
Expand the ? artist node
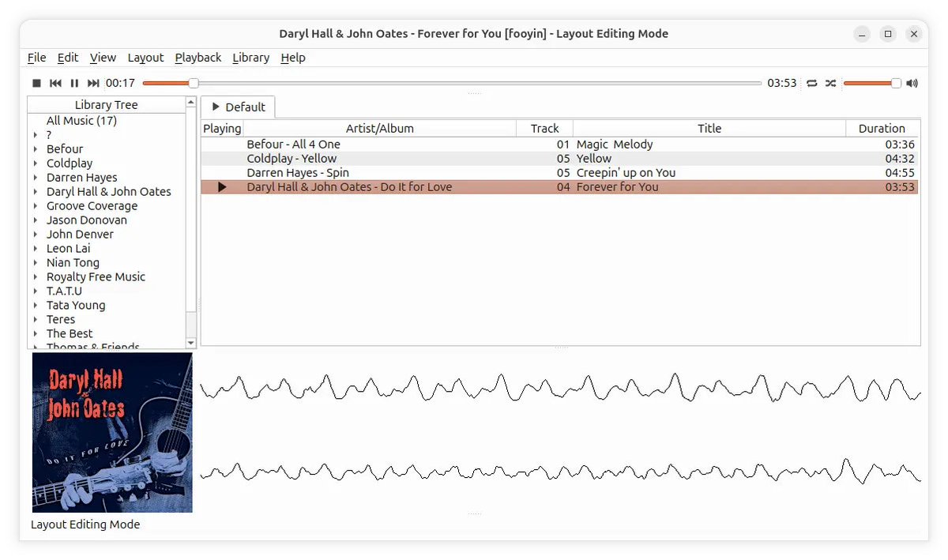click(x=36, y=135)
